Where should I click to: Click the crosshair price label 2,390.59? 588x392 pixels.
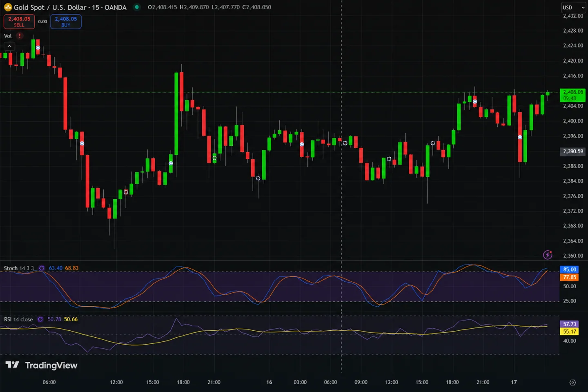(x=573, y=151)
